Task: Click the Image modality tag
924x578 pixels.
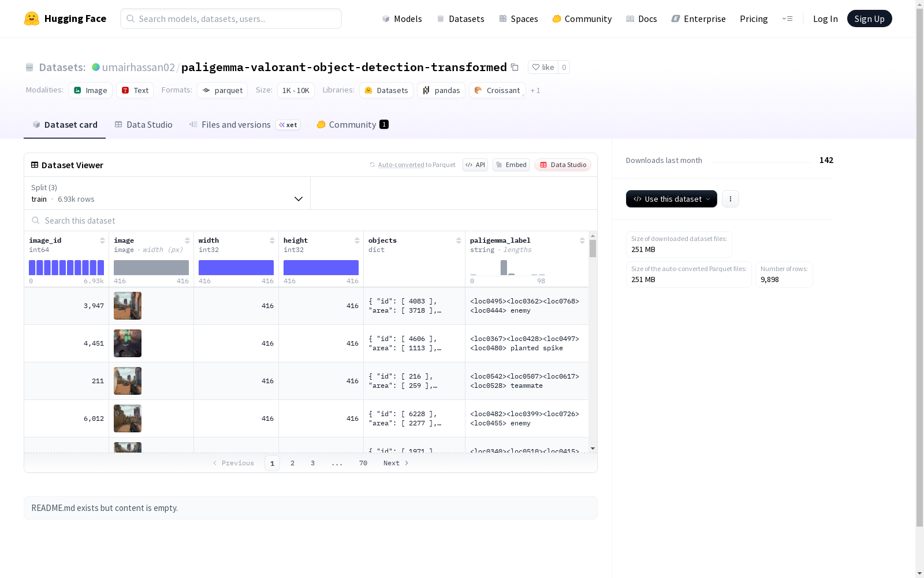Action: click(91, 90)
